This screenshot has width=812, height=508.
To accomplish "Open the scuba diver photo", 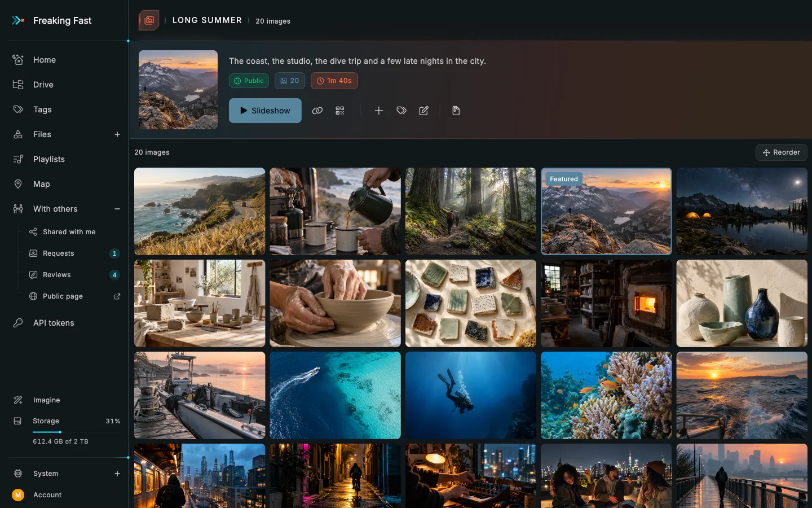I will click(x=471, y=395).
